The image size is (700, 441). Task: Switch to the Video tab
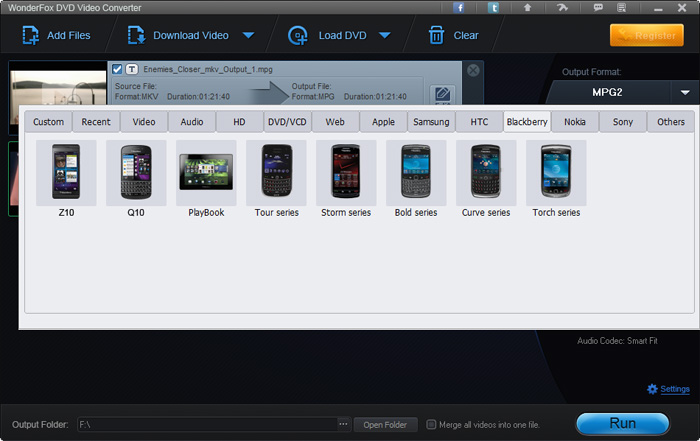pyautogui.click(x=144, y=122)
